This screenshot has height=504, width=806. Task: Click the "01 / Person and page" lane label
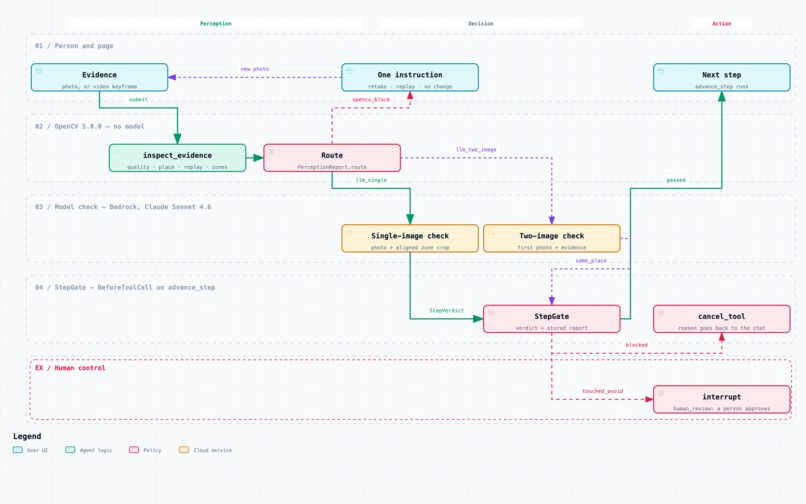coord(74,46)
